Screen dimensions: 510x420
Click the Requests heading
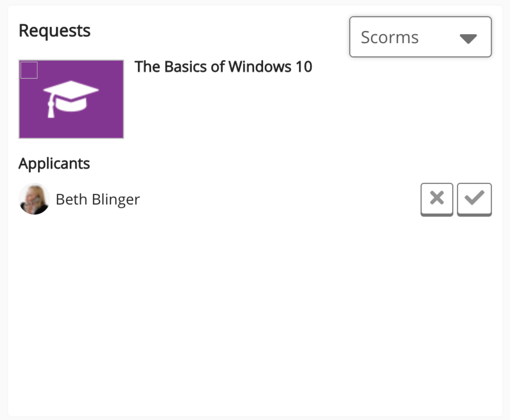pos(54,31)
